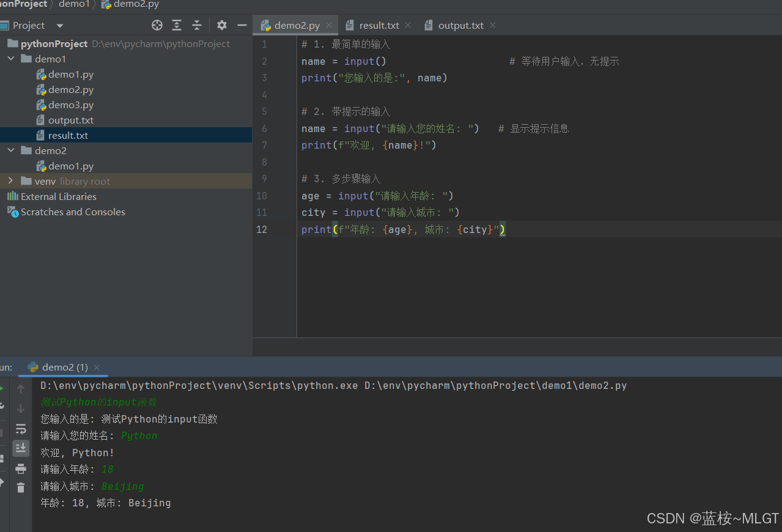Screen dimensions: 782x532
Task: Expand the venv library root folder
Action: tap(11, 181)
